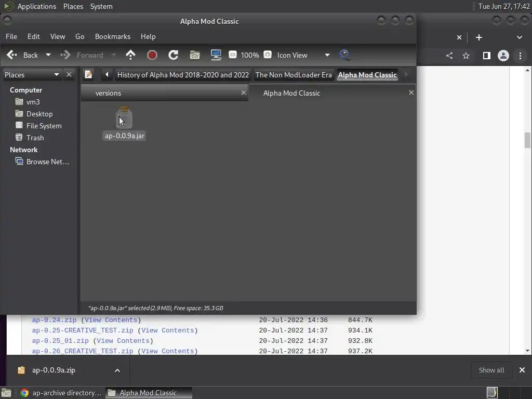
Task: Open a new tab in Chrome
Action: point(479,37)
